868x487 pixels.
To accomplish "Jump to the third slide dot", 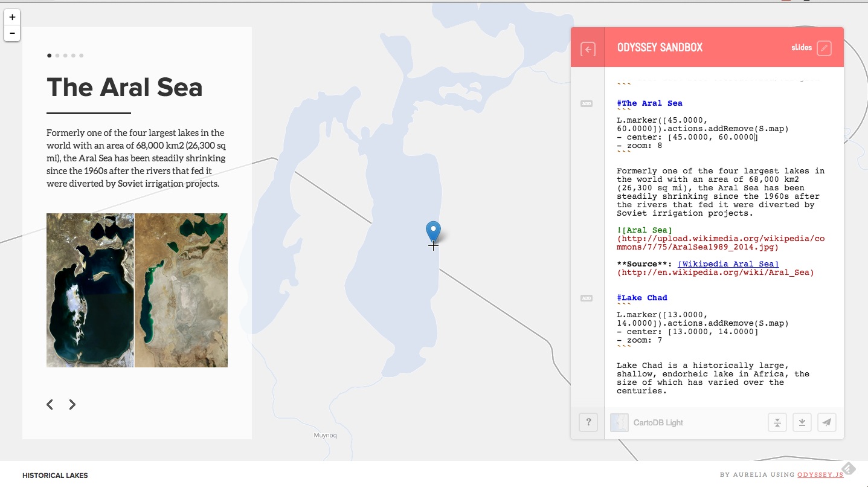I will [x=65, y=56].
